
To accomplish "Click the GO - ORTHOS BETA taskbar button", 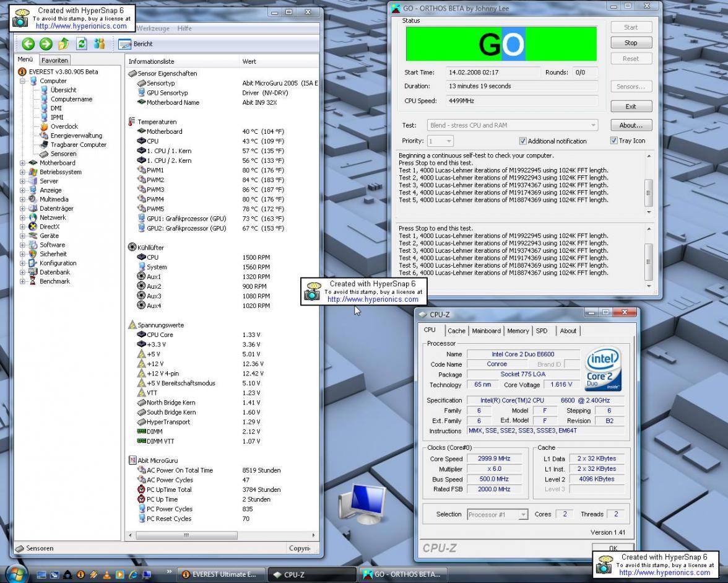I will pyautogui.click(x=404, y=574).
